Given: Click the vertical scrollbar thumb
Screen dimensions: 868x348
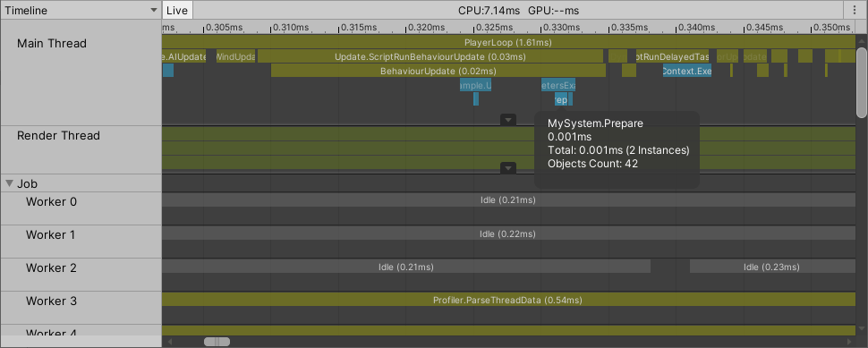Looking at the screenshot, I should tap(862, 82).
